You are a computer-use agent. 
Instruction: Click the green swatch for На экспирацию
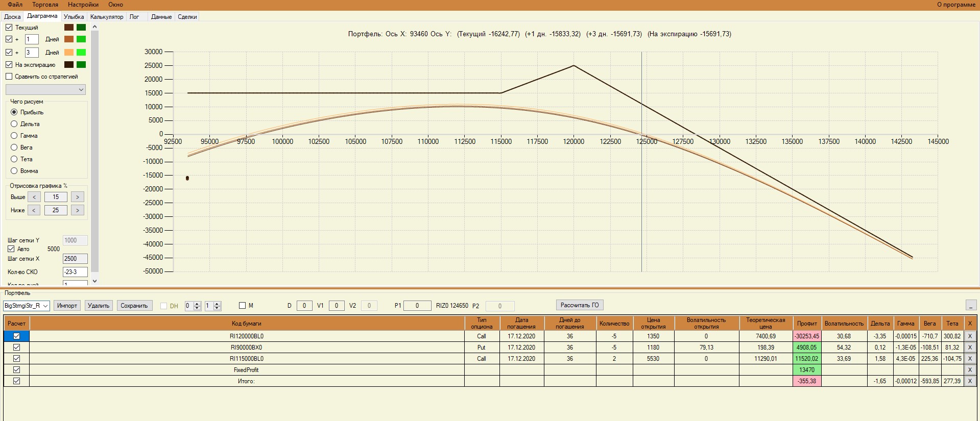[x=81, y=65]
